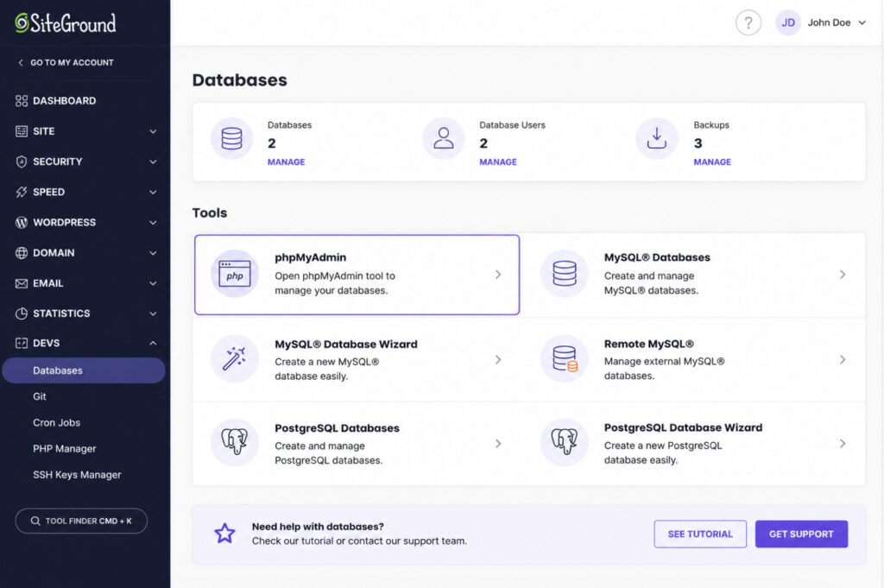Open the MySQL Databases card arrow
The image size is (884, 588).
pyautogui.click(x=843, y=275)
